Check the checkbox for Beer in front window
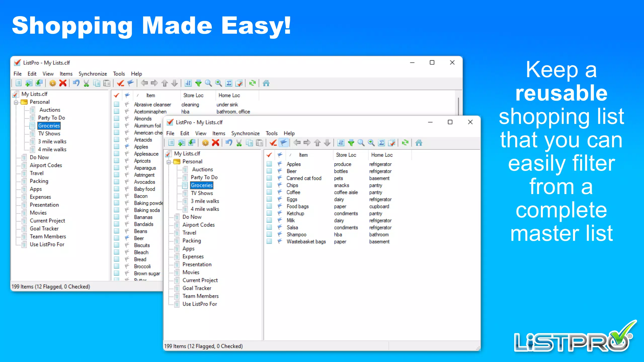The width and height of the screenshot is (644, 362). 269,171
